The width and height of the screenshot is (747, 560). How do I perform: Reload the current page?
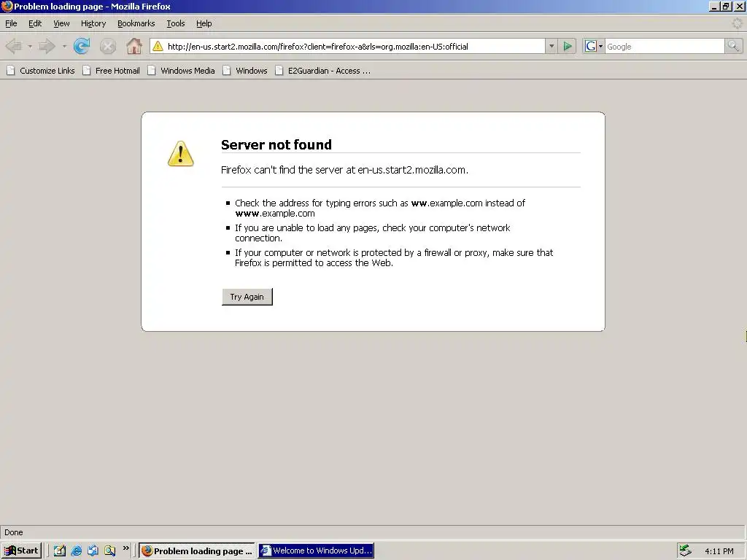coord(82,46)
